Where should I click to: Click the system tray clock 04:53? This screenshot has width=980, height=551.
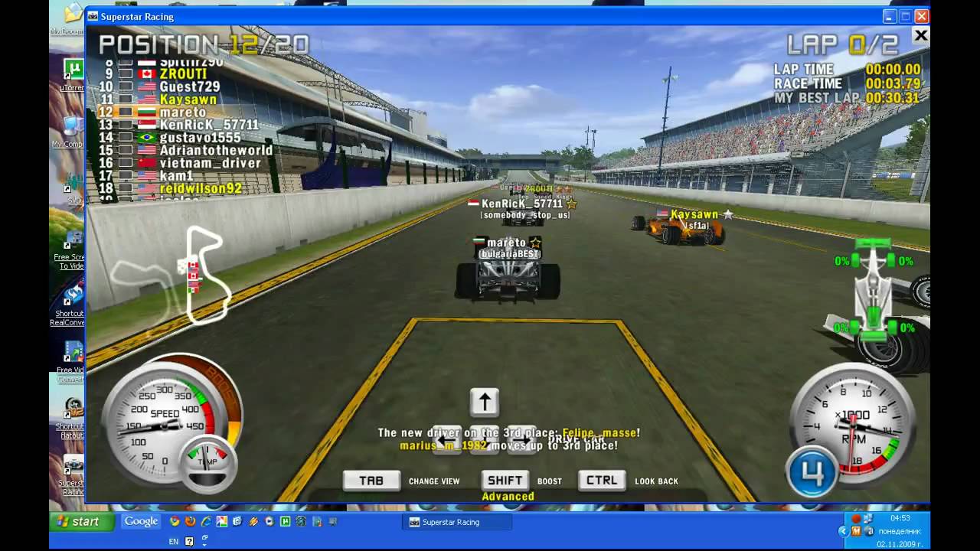pyautogui.click(x=900, y=518)
